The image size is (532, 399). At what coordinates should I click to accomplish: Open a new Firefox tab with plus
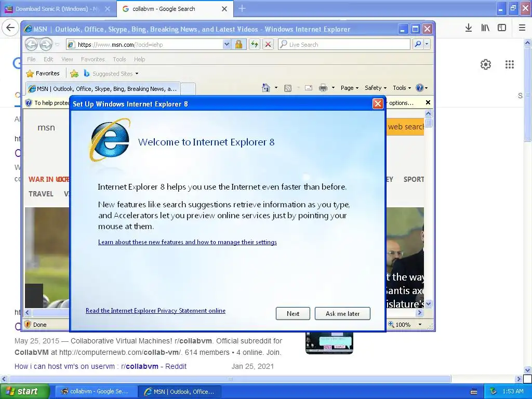pyautogui.click(x=242, y=8)
